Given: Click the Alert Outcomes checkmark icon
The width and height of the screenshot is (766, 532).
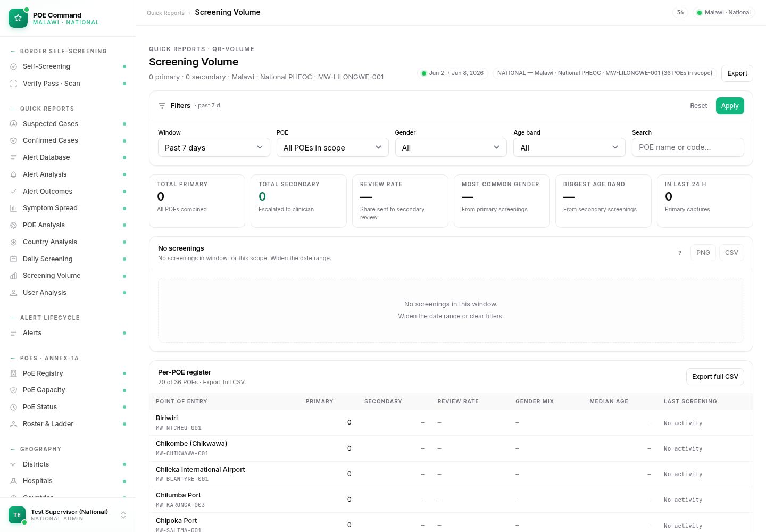Looking at the screenshot, I should coord(14,192).
